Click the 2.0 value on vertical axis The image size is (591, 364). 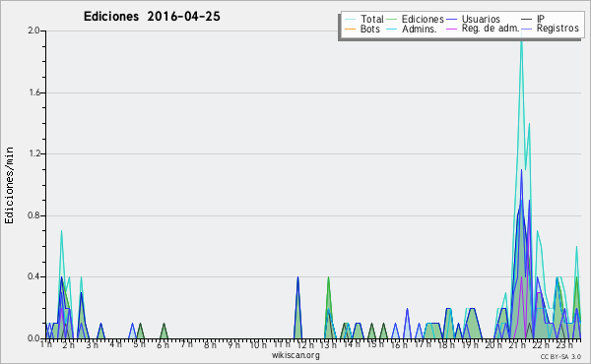(34, 30)
